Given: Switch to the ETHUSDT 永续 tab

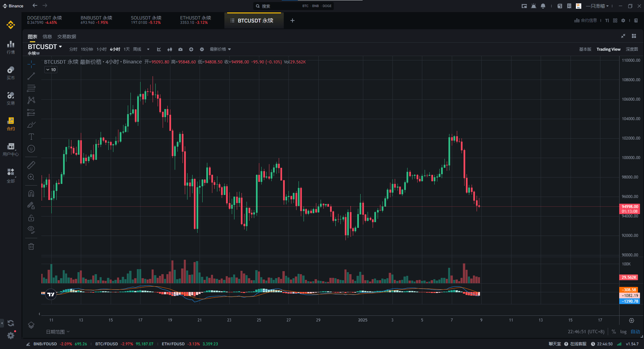Looking at the screenshot, I should coord(195,20).
